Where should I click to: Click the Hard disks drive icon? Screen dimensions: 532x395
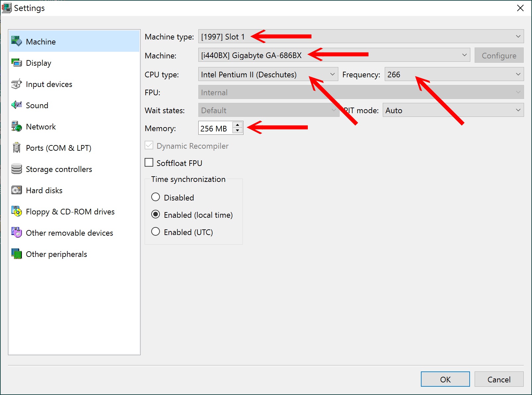[17, 190]
